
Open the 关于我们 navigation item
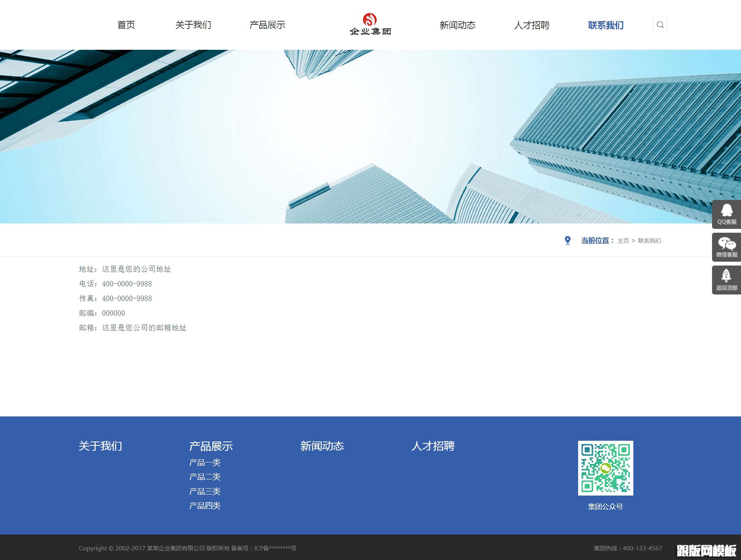[193, 25]
